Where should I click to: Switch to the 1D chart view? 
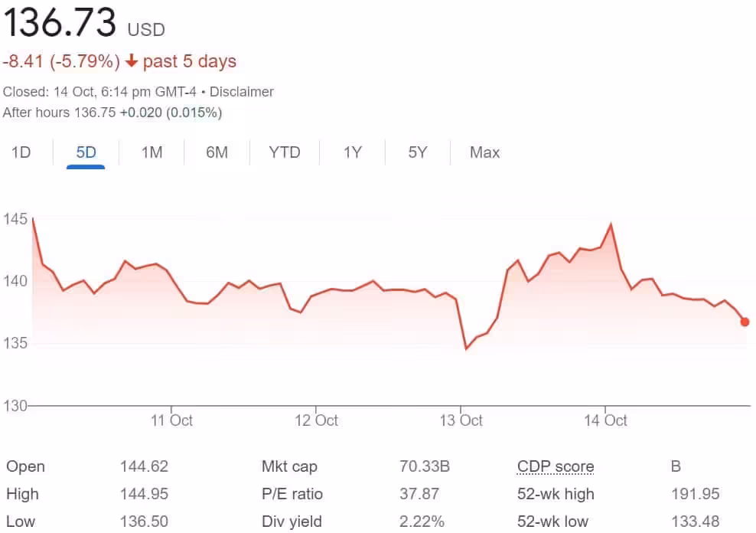click(21, 152)
